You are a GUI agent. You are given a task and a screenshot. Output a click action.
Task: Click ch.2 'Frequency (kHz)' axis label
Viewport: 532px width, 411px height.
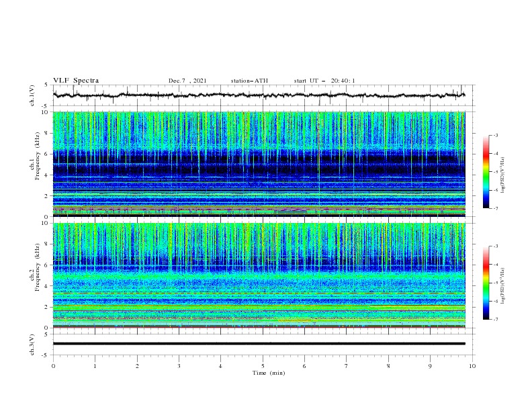click(38, 267)
